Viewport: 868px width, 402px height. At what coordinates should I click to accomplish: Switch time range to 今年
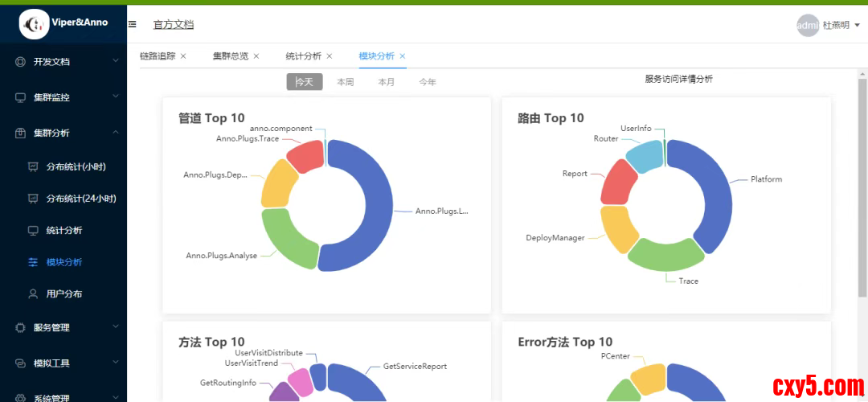428,82
